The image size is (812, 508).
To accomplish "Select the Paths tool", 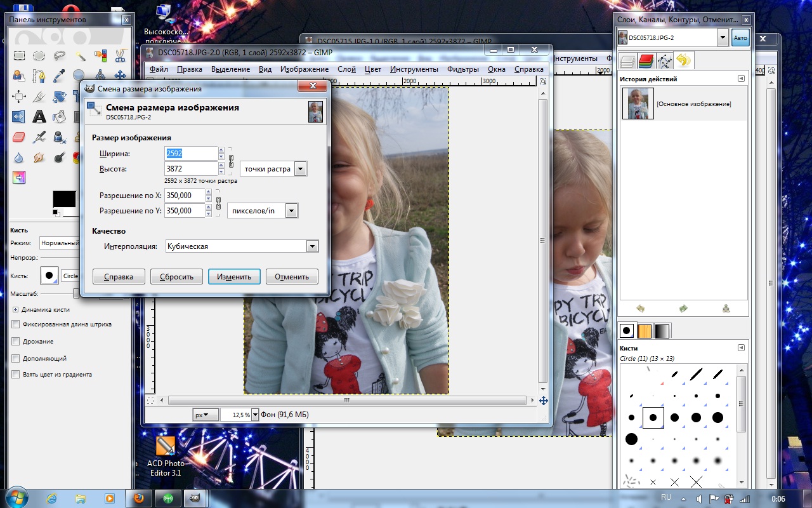I will click(39, 76).
